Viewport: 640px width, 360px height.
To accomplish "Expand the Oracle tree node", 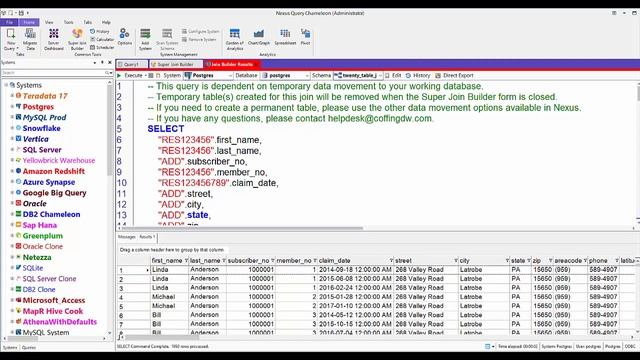I will pyautogui.click(x=12, y=203).
